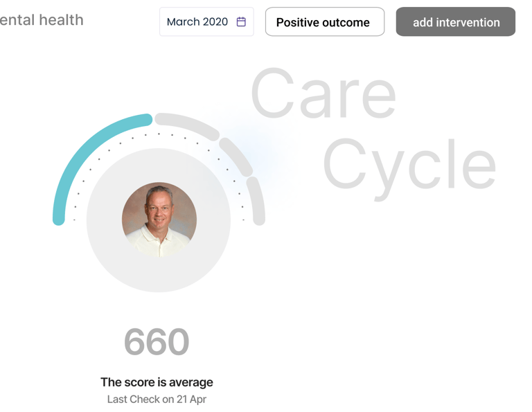This screenshot has height=412, width=532.
Task: Click the patient's profile photo
Action: tap(159, 220)
